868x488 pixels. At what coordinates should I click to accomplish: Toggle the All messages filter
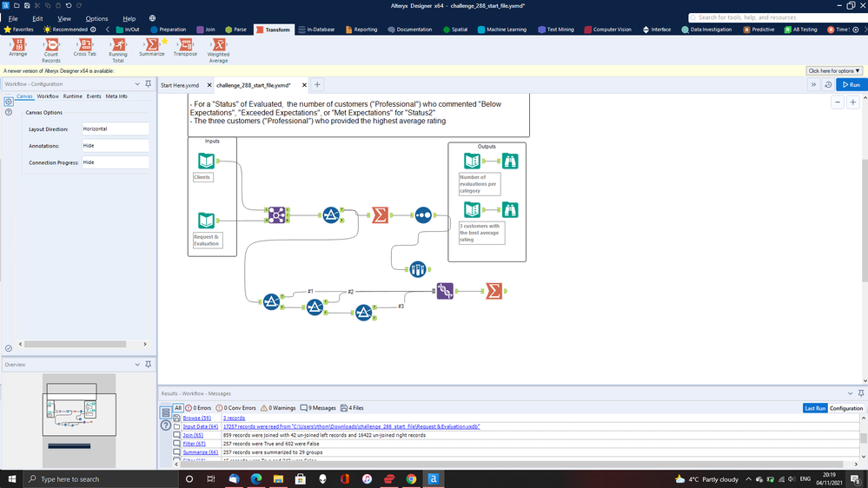tap(178, 408)
